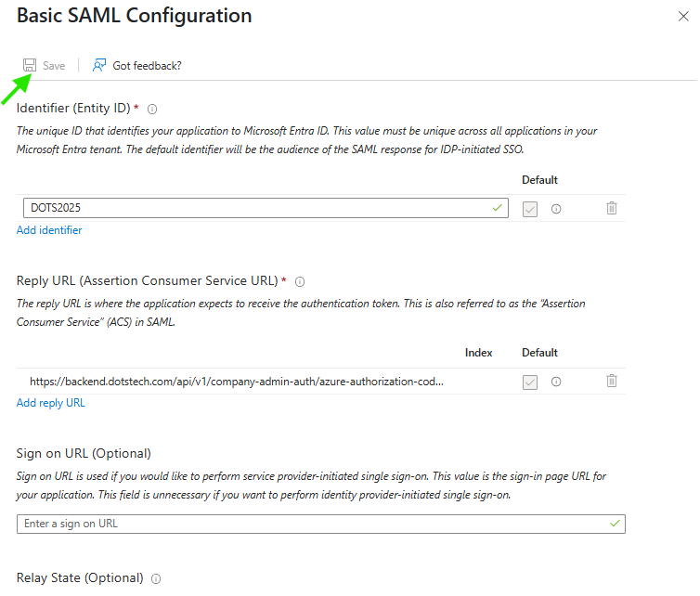This screenshot has width=700, height=596.
Task: Toggle Default checkbox for the reply URL
Action: (530, 382)
